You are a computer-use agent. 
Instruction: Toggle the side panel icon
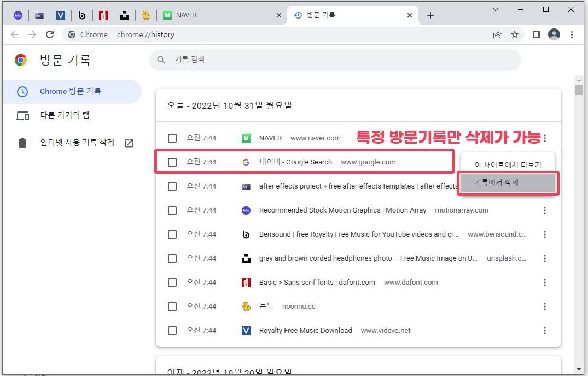[536, 34]
